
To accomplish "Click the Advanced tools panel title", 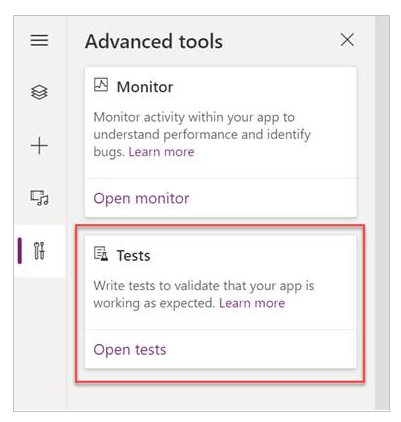I will click(x=154, y=42).
